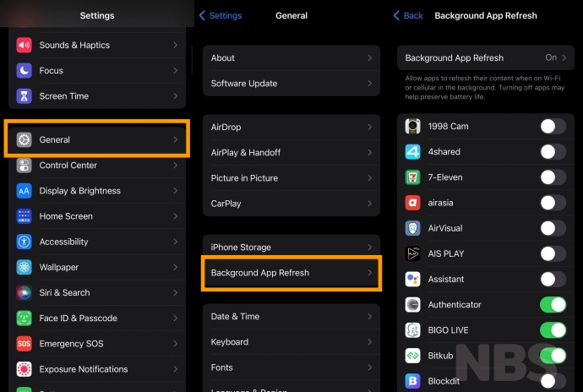
Task: Tap the Bitkub app icon
Action: (x=412, y=356)
